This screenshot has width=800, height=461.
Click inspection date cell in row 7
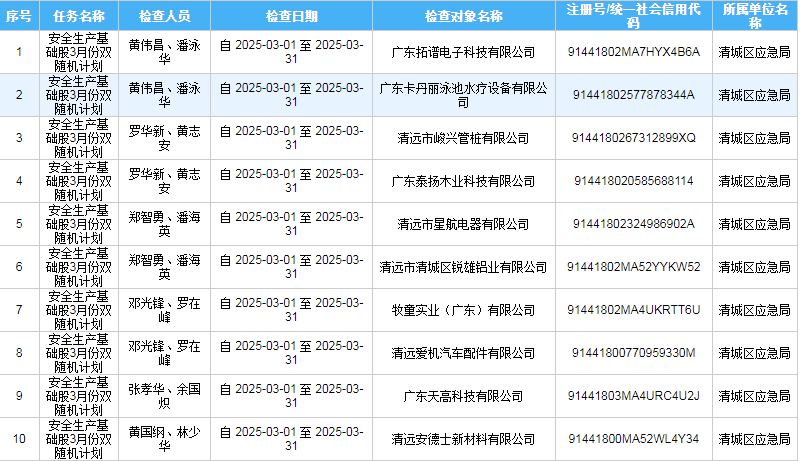[291, 310]
